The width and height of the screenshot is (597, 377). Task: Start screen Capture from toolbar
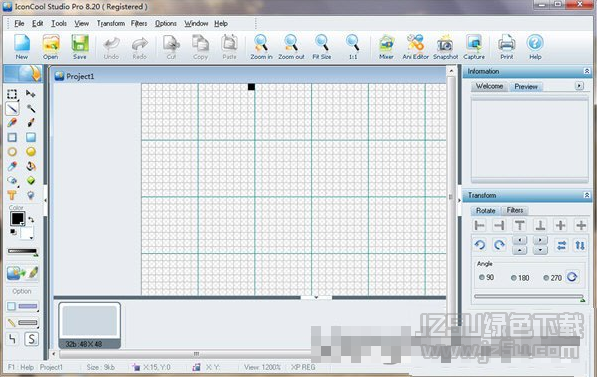474,47
